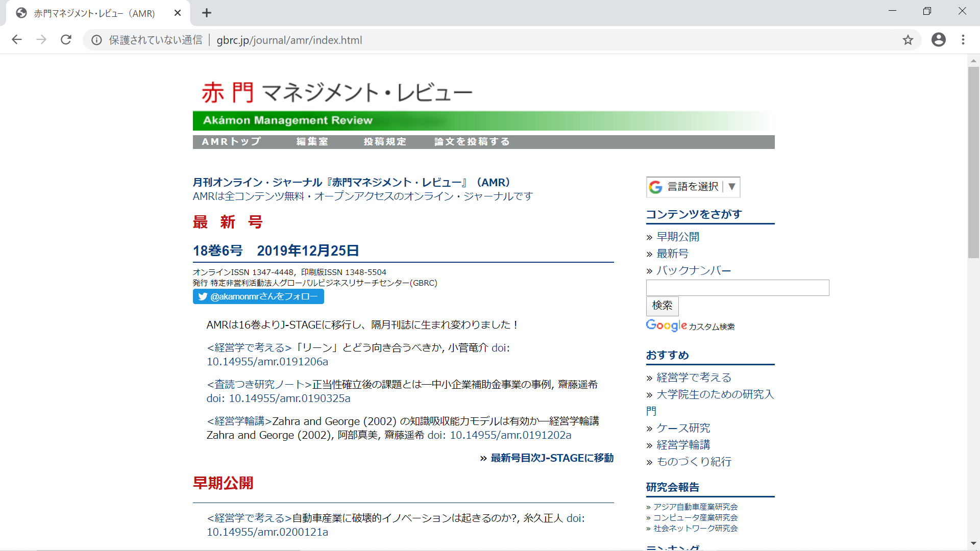This screenshot has width=980, height=551.
Task: Click the <査読つき研究ノート> category link
Action: tap(259, 385)
